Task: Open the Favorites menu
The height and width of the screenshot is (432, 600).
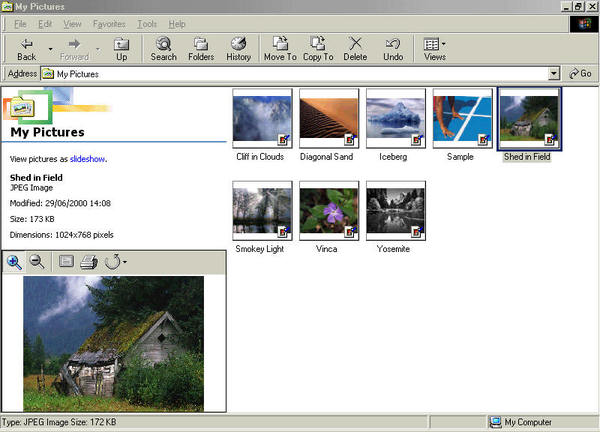Action: [110, 23]
